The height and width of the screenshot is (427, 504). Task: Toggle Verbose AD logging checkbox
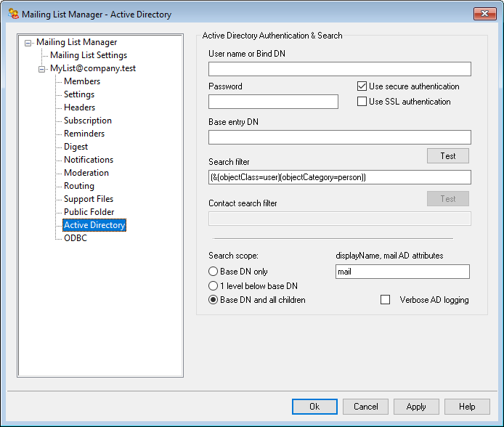[x=386, y=300]
